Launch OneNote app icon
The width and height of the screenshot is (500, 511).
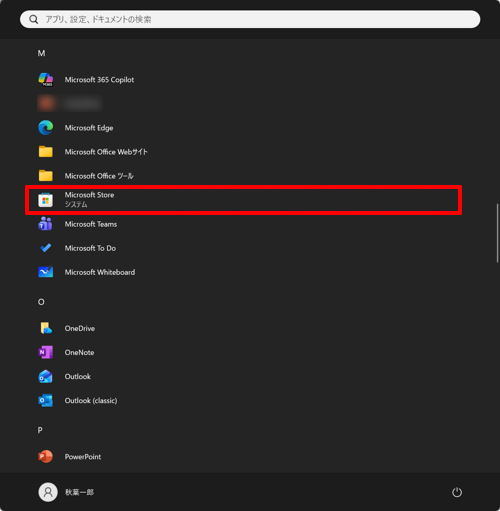coord(45,352)
